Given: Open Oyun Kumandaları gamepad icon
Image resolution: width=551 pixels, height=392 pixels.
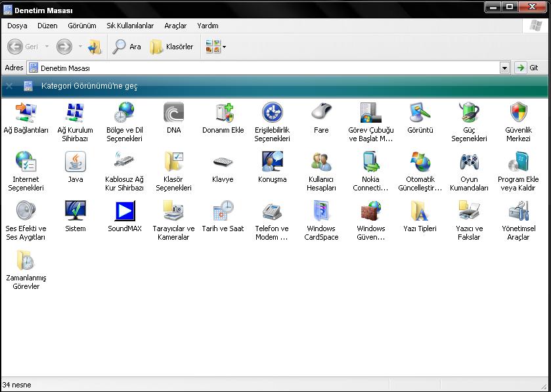Looking at the screenshot, I should click(469, 162).
